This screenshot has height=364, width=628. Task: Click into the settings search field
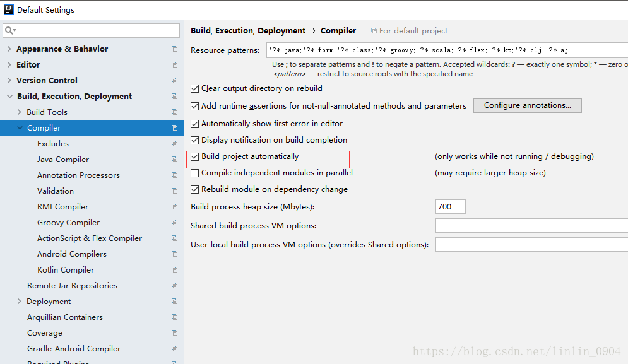pyautogui.click(x=92, y=30)
